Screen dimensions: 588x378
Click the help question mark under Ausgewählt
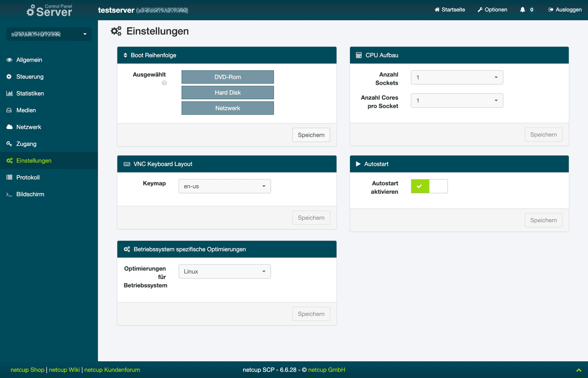tap(164, 83)
